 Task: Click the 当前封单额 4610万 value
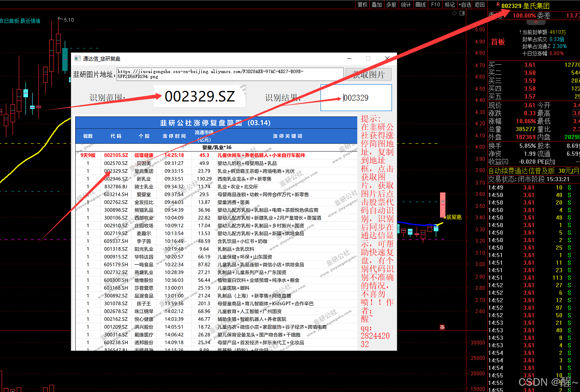coord(544,32)
